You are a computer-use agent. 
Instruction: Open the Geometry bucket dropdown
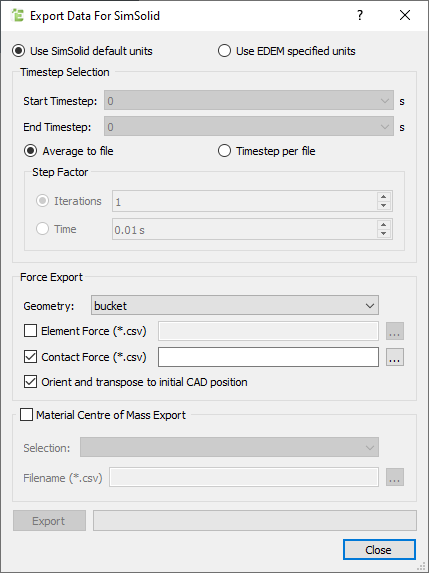235,306
